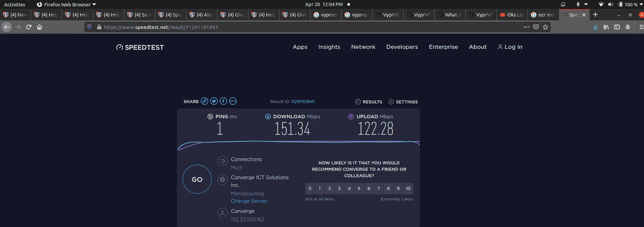
Task: Click the Log In link
Action: tap(510, 47)
